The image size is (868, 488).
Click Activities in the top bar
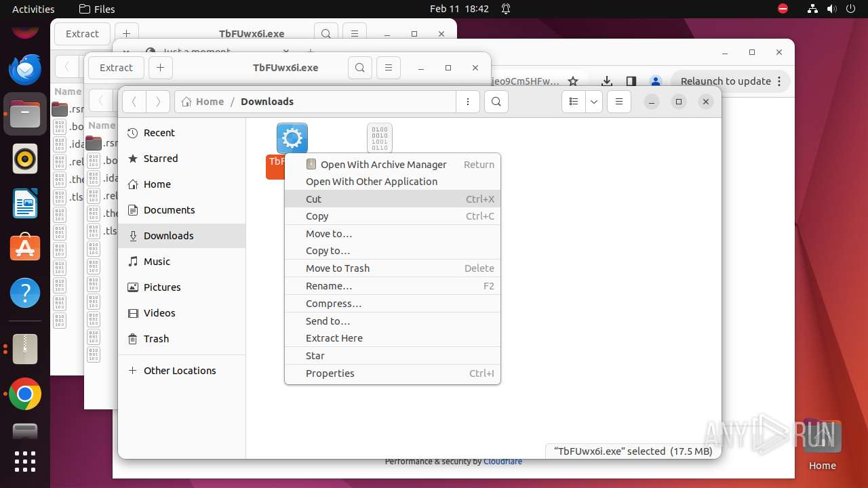click(x=33, y=9)
